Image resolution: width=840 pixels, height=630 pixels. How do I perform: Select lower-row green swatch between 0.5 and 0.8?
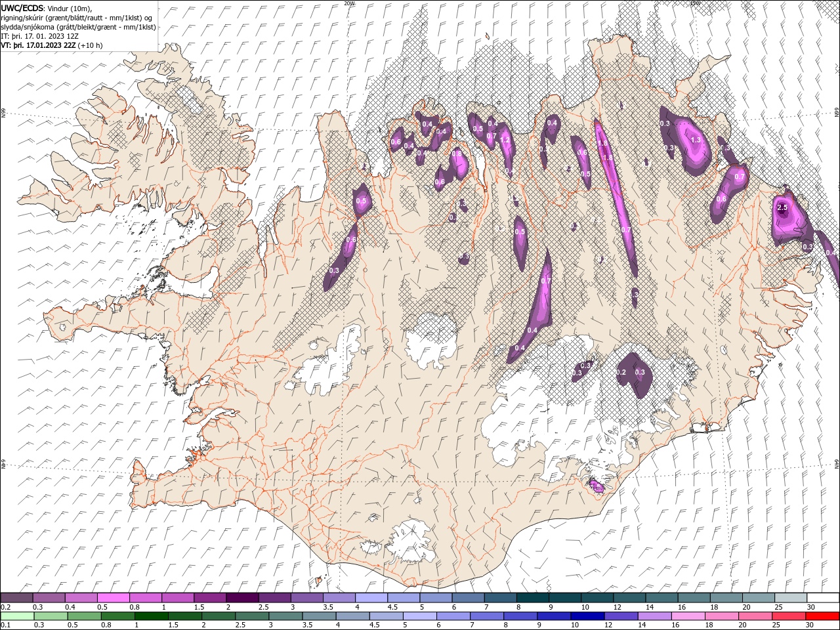pos(85,616)
